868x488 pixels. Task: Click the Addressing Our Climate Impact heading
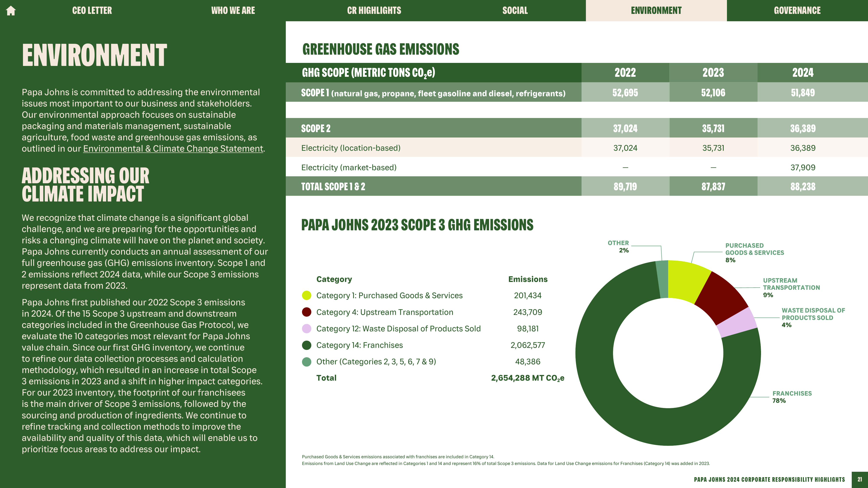click(x=85, y=185)
